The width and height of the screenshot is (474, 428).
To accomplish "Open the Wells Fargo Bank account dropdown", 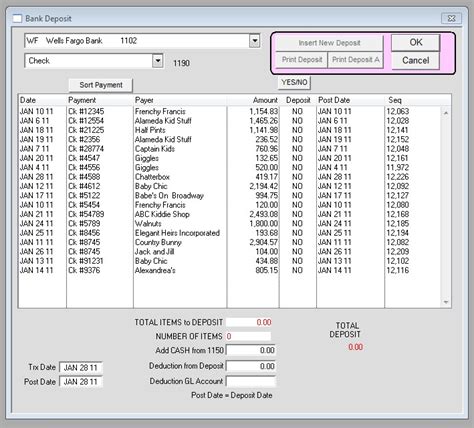I will [255, 41].
